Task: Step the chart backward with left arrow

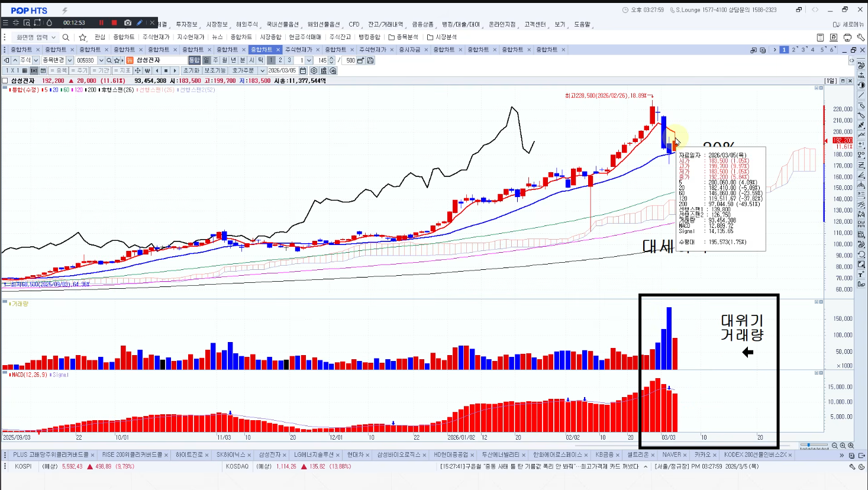Action: tap(157, 70)
